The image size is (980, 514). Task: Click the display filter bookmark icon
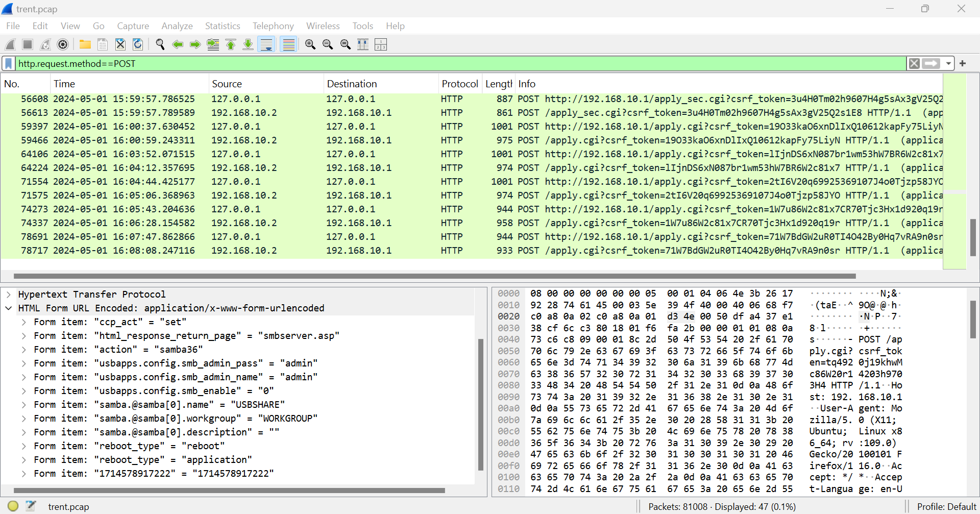[x=8, y=63]
